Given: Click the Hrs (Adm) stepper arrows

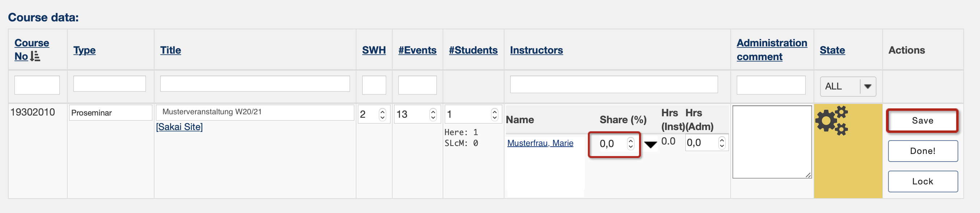Looking at the screenshot, I should [722, 143].
